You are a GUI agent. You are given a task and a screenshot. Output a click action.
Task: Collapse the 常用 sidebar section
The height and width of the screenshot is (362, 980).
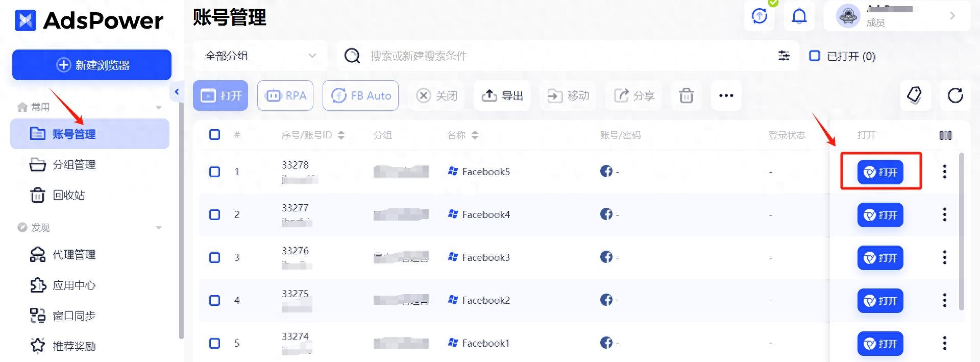[x=159, y=107]
